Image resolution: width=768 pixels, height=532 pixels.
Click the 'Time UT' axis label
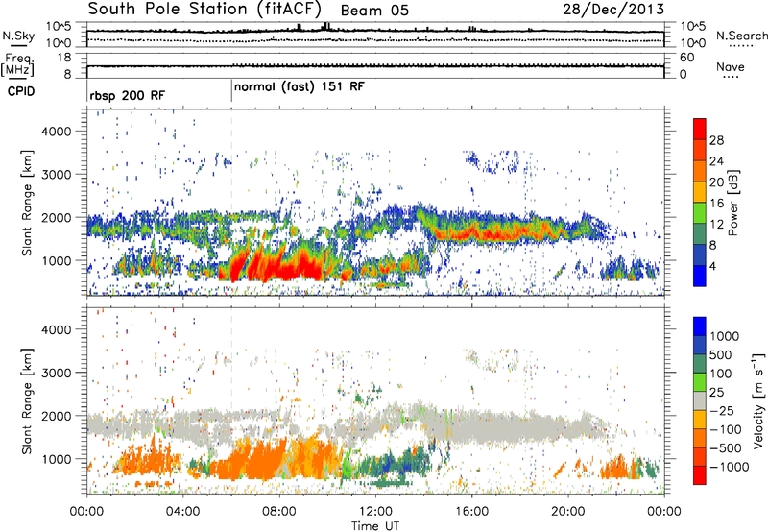[375, 526]
